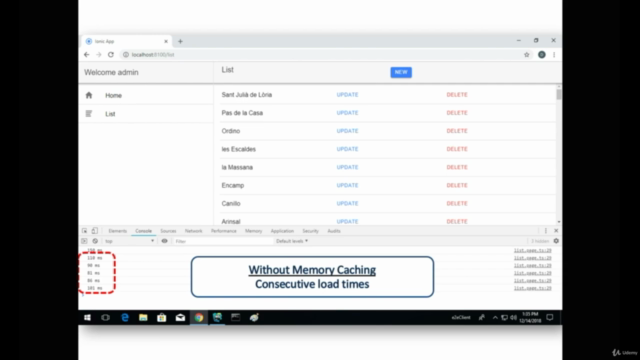This screenshot has width=640, height=360.
Task: Click the Home icon in side menu
Action: pyautogui.click(x=89, y=95)
